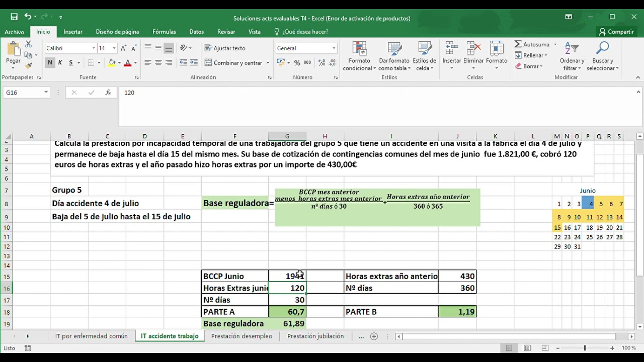Click the Cut scissors icon
Image resolution: width=644 pixels, height=362 pixels.
(28, 44)
